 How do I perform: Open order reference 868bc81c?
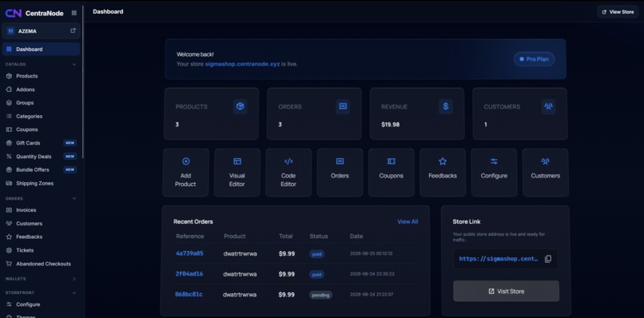[189, 294]
